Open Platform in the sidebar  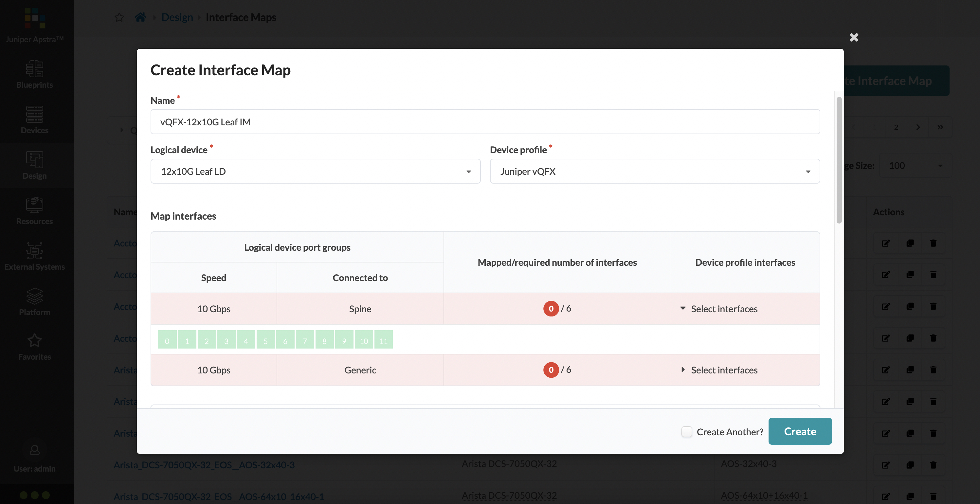[x=35, y=302]
